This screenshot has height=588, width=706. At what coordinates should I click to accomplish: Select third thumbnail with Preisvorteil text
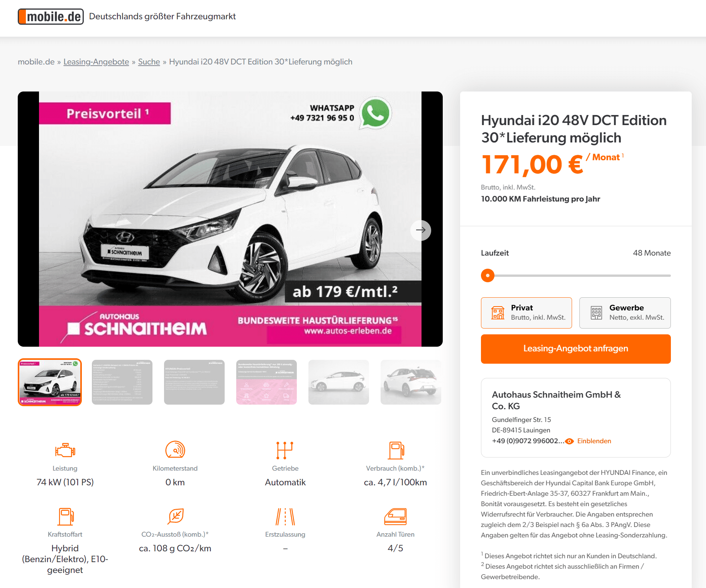click(x=194, y=382)
